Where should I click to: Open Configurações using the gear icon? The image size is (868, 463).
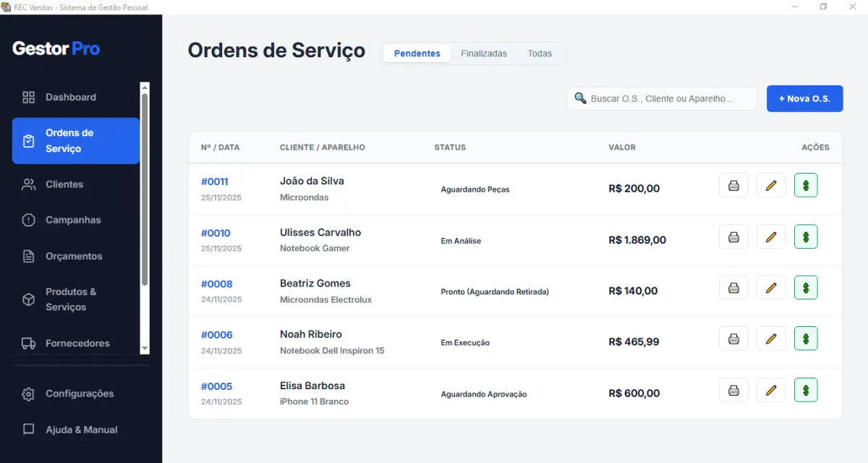[27, 394]
